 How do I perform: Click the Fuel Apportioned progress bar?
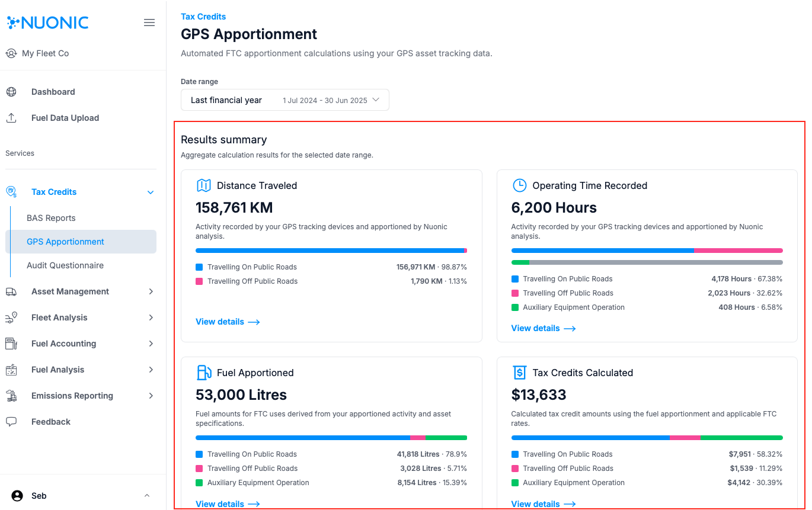(x=331, y=438)
